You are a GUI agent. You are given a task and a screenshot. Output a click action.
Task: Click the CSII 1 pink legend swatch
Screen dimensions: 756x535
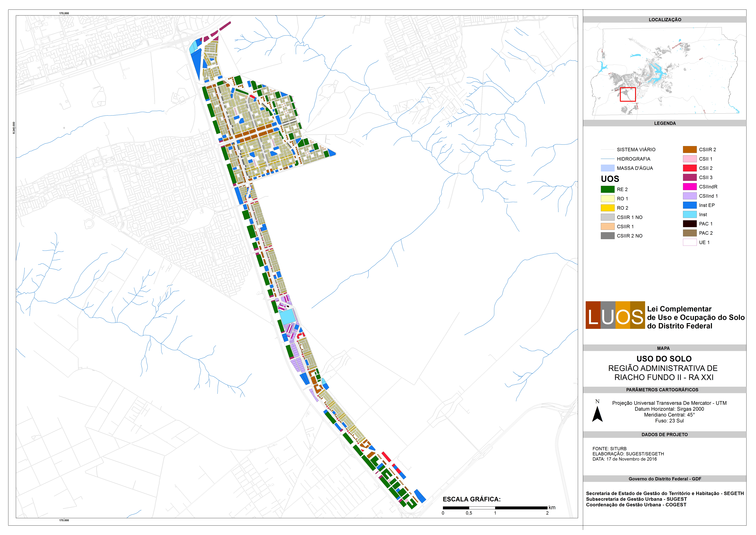(690, 159)
